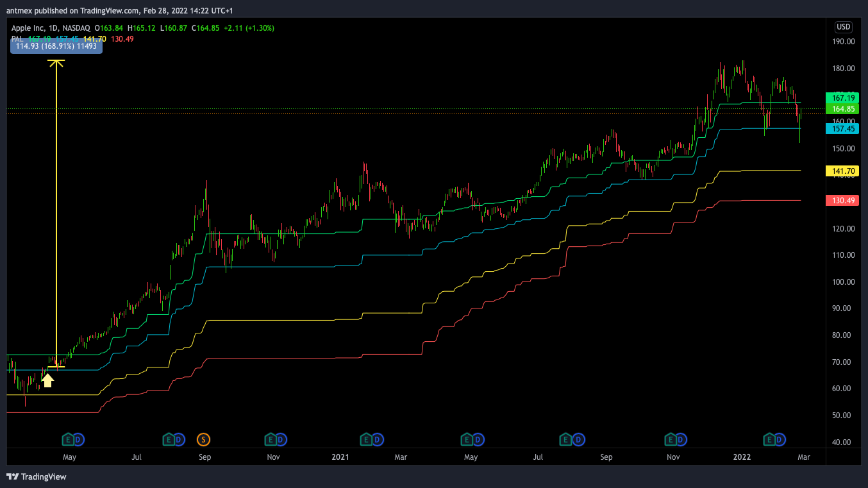The width and height of the screenshot is (868, 488).
Task: Click the +2.11 (+1.30%) change text
Action: click(x=250, y=28)
